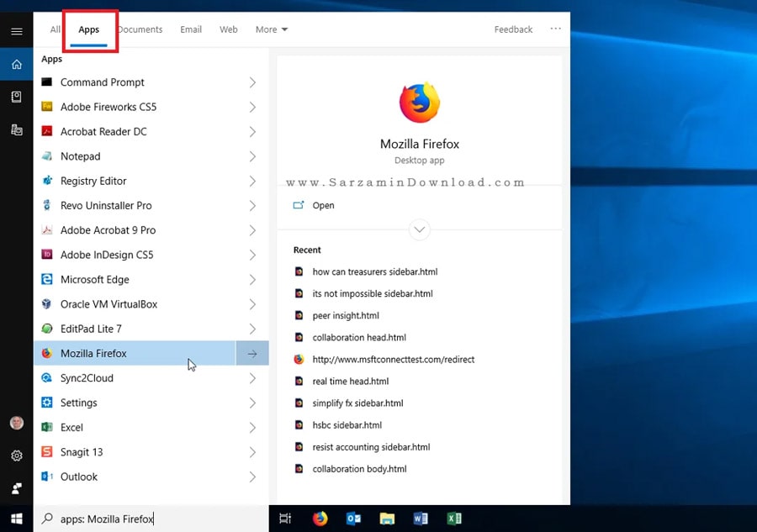Screen dimensions: 757x532
Task: Open recent file peer insight.html
Action: 346,315
